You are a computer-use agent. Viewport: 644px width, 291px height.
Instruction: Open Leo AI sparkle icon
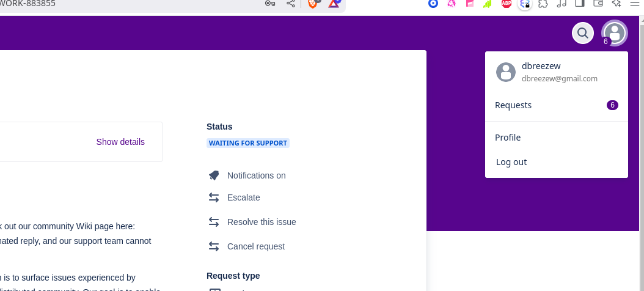[616, 4]
